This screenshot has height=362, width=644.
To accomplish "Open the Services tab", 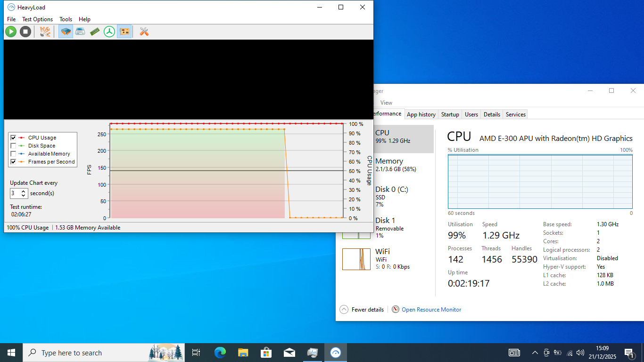I will coord(515,114).
